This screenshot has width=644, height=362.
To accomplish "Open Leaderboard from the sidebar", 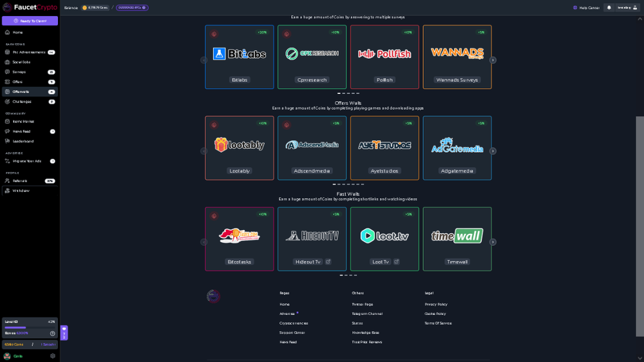I will tap(23, 141).
